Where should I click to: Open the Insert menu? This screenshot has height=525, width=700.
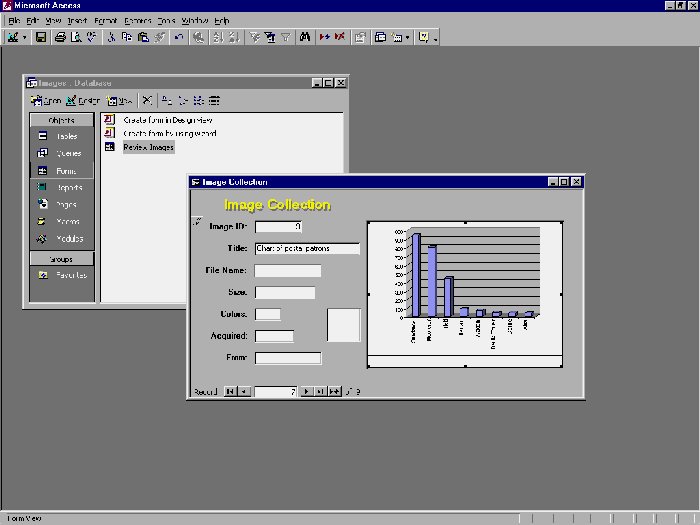click(78, 20)
